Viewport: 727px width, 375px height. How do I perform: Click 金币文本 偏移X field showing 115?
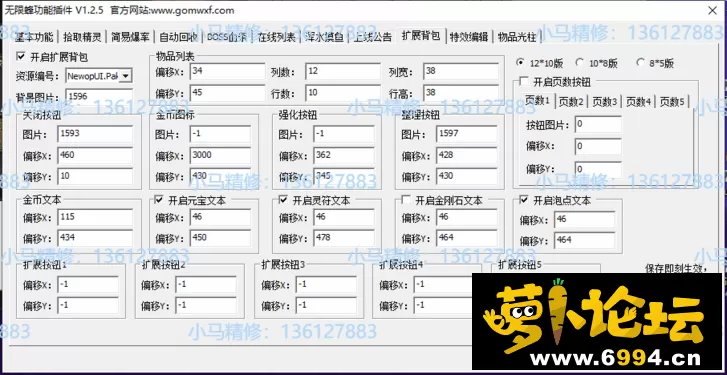[x=95, y=217]
